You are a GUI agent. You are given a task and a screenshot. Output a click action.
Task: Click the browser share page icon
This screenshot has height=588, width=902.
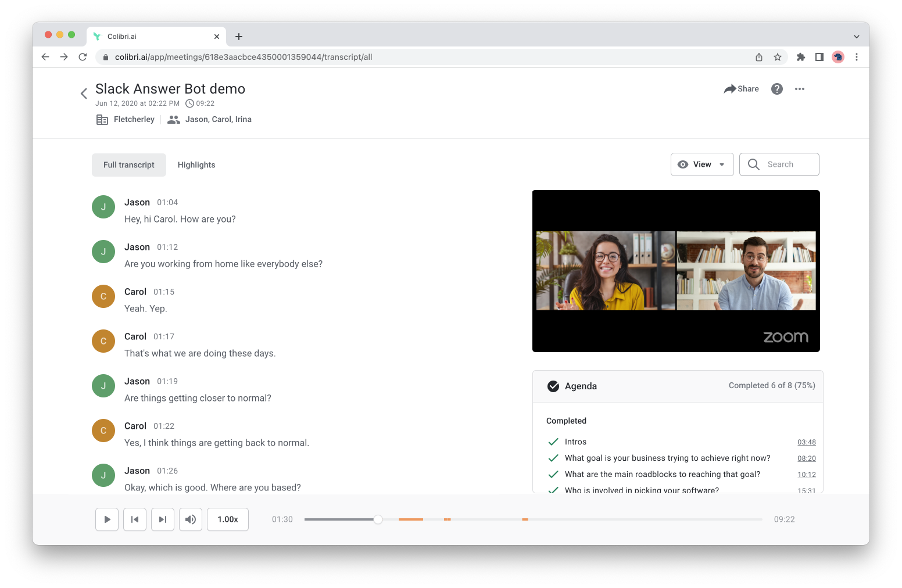click(759, 57)
